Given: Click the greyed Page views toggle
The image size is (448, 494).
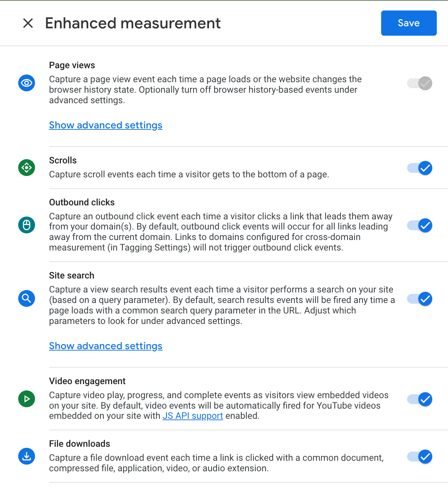Looking at the screenshot, I should [x=420, y=83].
